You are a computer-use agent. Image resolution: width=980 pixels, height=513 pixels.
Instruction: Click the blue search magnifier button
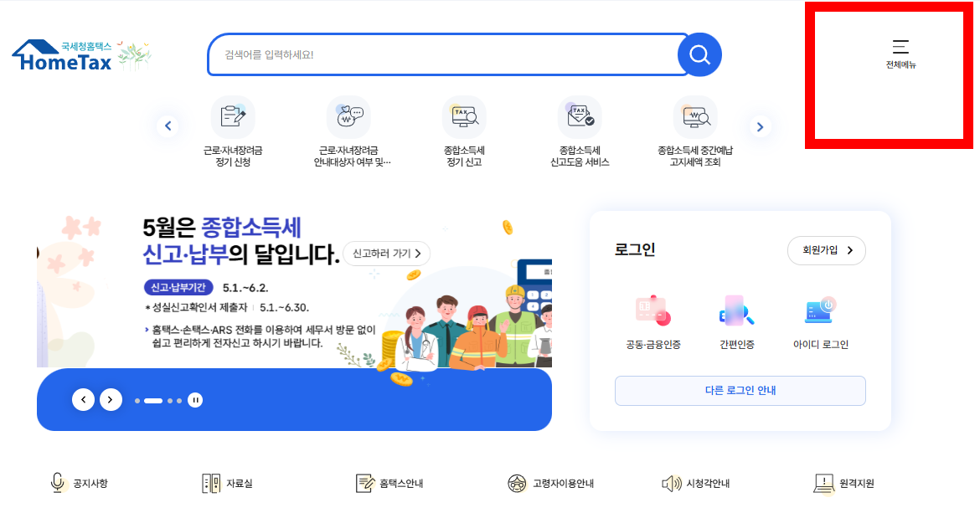pos(699,55)
